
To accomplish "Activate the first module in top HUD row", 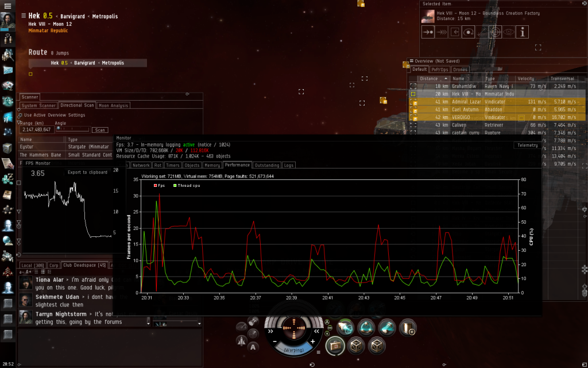I will coord(345,328).
